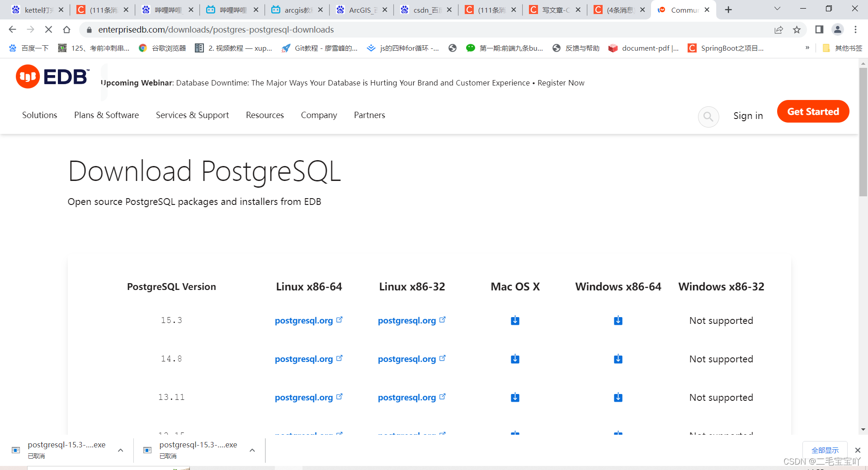The width and height of the screenshot is (868, 470).
Task: Toggle the browser side panel
Action: click(819, 29)
